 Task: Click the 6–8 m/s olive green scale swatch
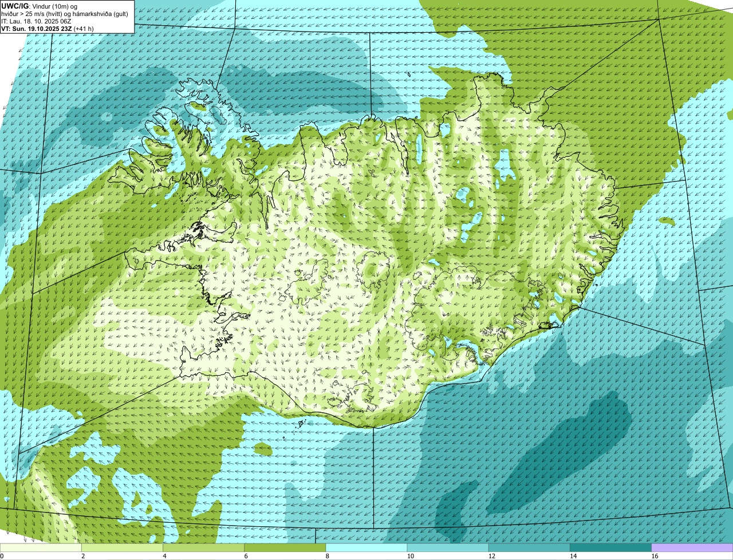[285, 548]
